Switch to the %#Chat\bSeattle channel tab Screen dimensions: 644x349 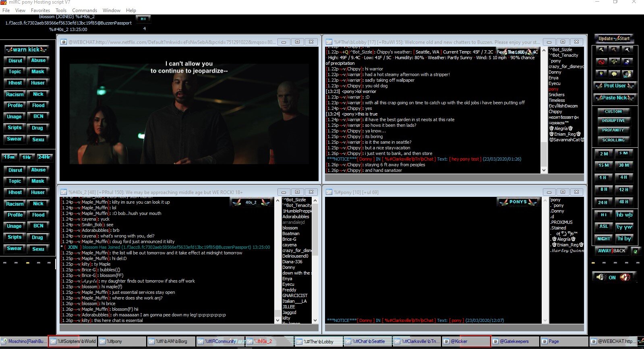pos(368,341)
